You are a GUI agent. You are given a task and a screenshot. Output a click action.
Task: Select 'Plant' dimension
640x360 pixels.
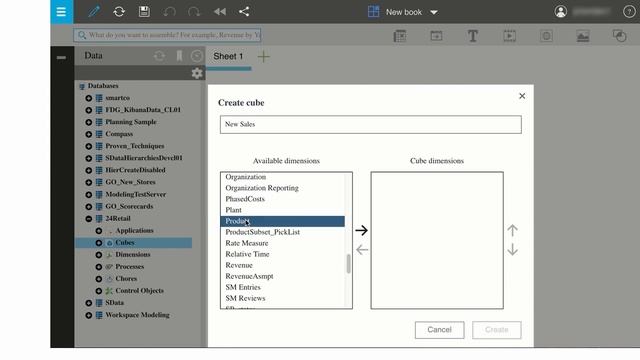pos(233,210)
